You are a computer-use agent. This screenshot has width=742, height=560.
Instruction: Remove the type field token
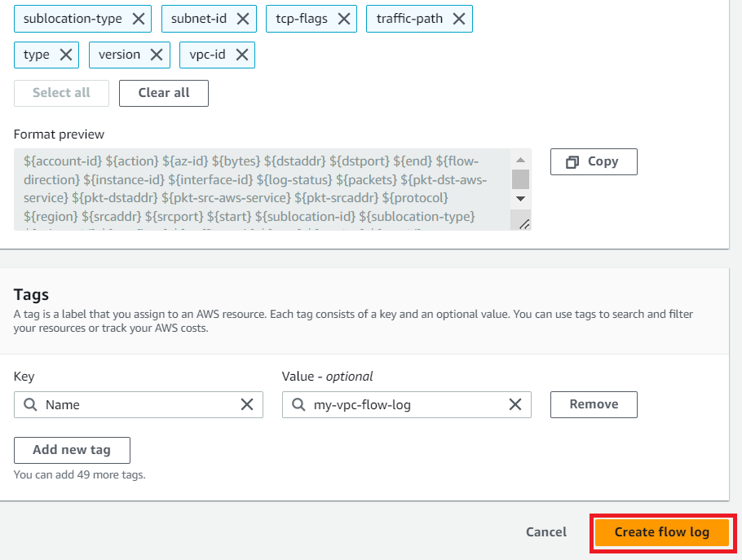point(65,55)
